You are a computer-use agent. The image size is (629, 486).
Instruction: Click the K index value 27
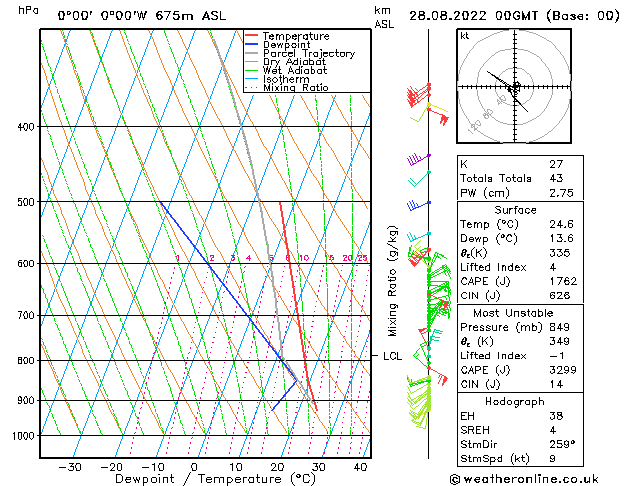[556, 164]
